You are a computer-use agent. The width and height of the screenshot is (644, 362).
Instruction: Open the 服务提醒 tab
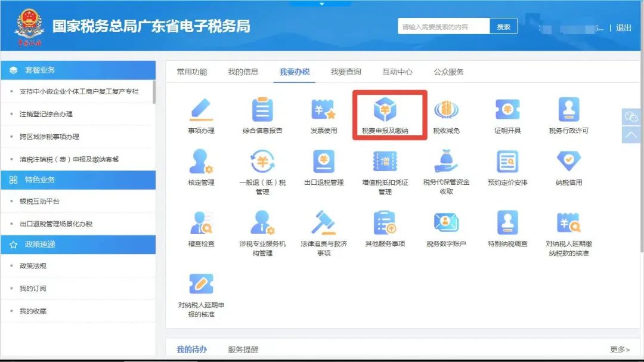[x=243, y=349]
